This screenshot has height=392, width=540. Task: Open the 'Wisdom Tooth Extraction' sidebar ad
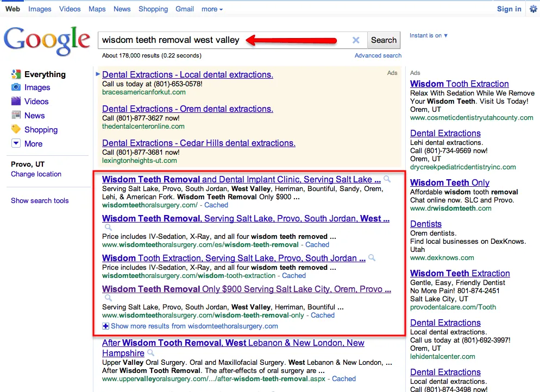pos(460,84)
